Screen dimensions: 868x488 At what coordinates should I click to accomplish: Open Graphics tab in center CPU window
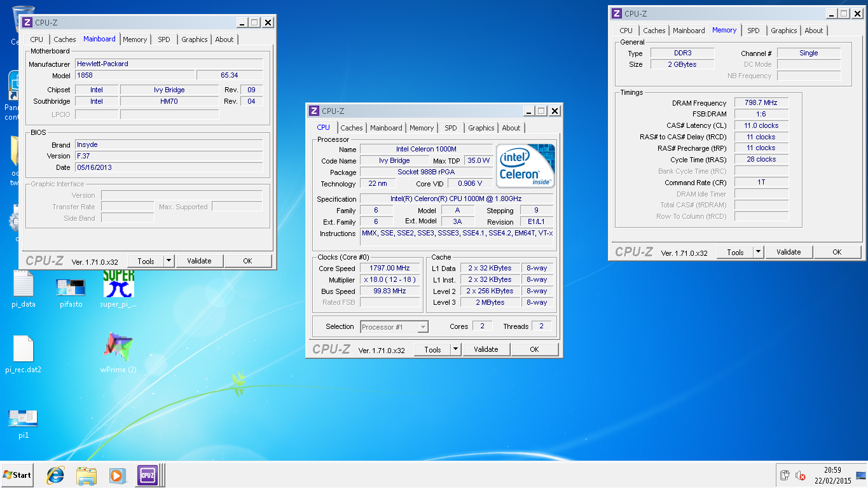(x=481, y=128)
